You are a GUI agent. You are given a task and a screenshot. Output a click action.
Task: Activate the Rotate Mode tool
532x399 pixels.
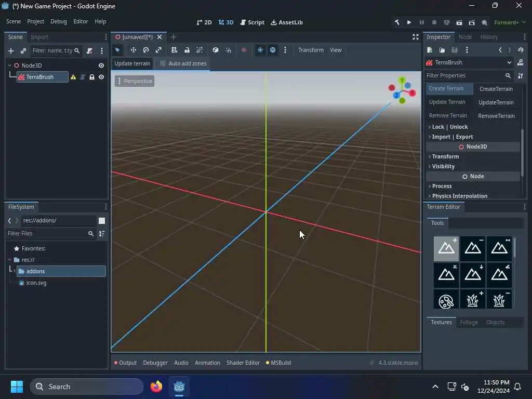[146, 50]
